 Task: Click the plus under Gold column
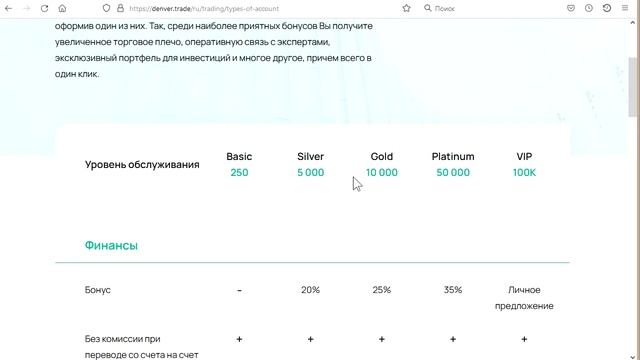tap(382, 339)
